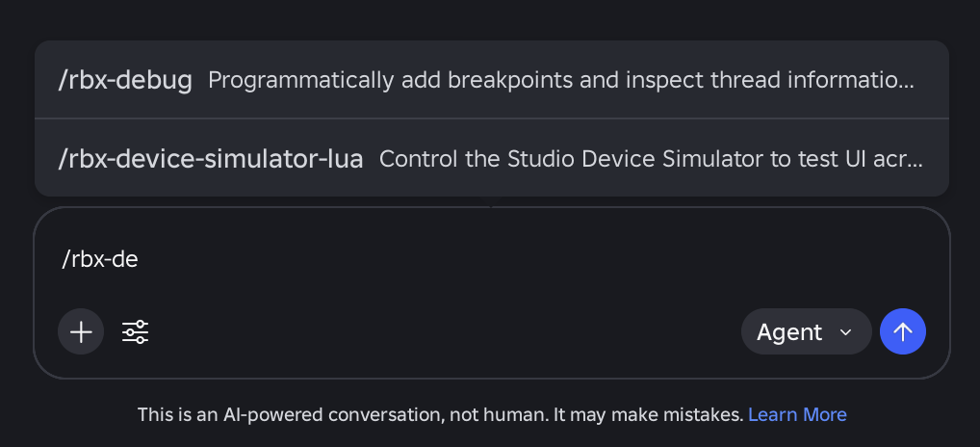The image size is (980, 447).
Task: Select the /rbx-device-simulator-lua command suggestion
Action: [492, 158]
